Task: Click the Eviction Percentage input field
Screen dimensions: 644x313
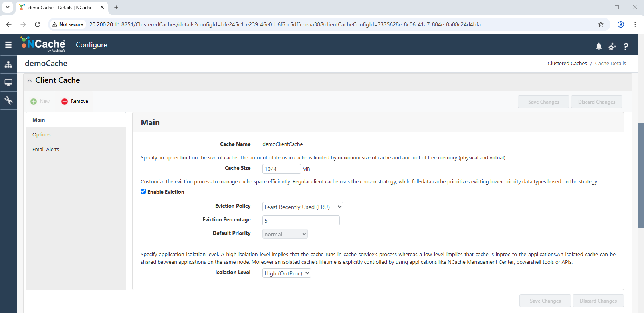Action: tap(301, 220)
